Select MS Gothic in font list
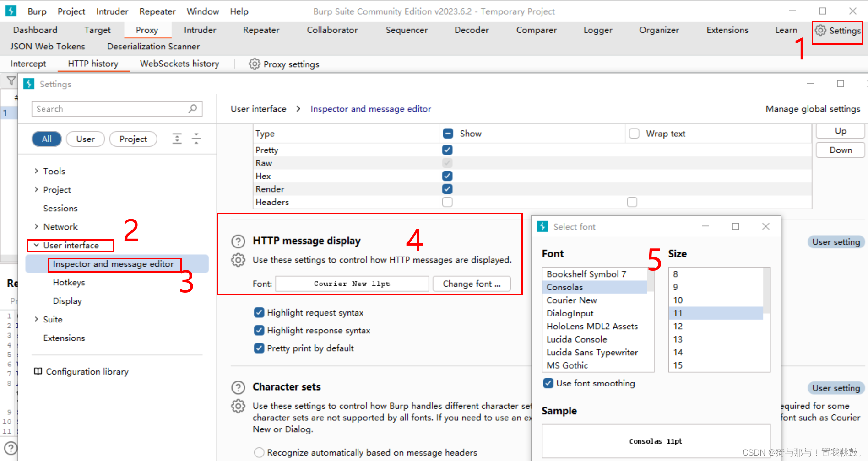 594,365
